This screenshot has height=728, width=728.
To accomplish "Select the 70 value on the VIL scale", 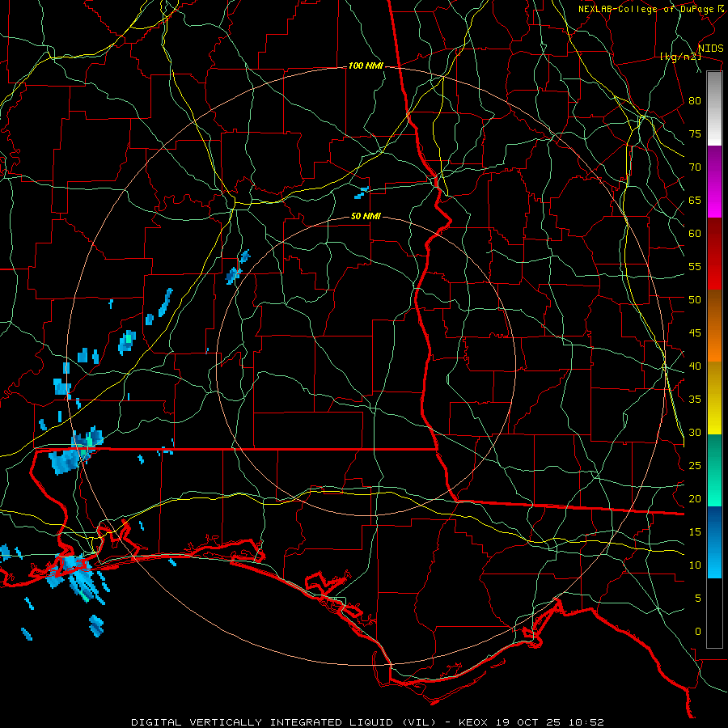I will [x=695, y=167].
